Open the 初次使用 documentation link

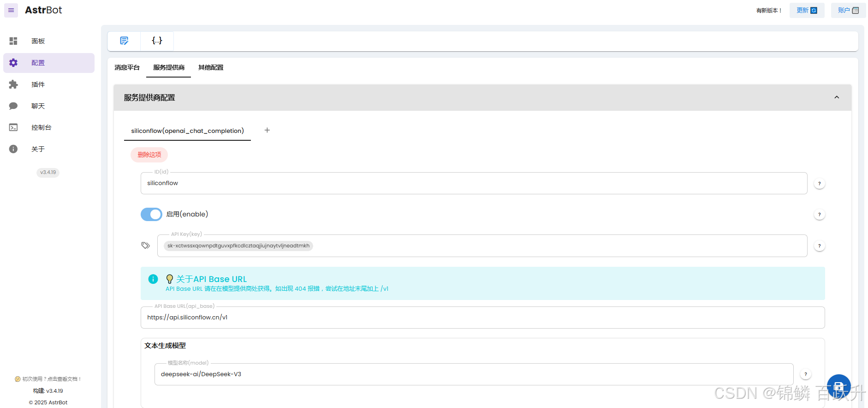[48, 379]
